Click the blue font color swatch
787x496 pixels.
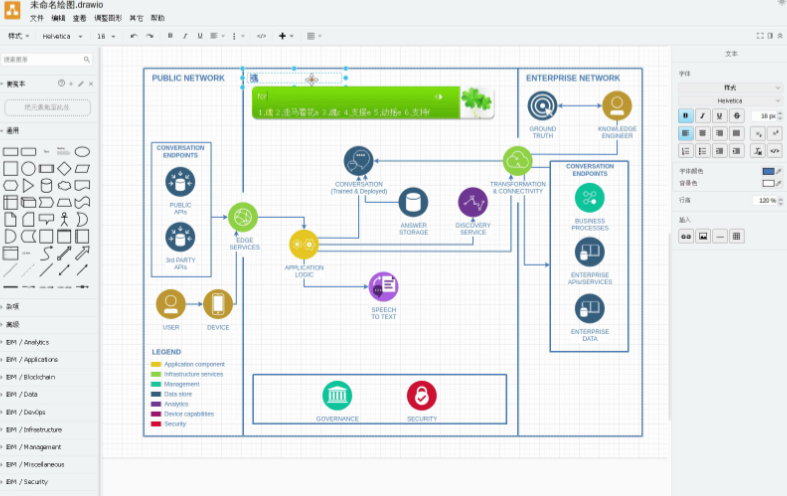[x=767, y=171]
